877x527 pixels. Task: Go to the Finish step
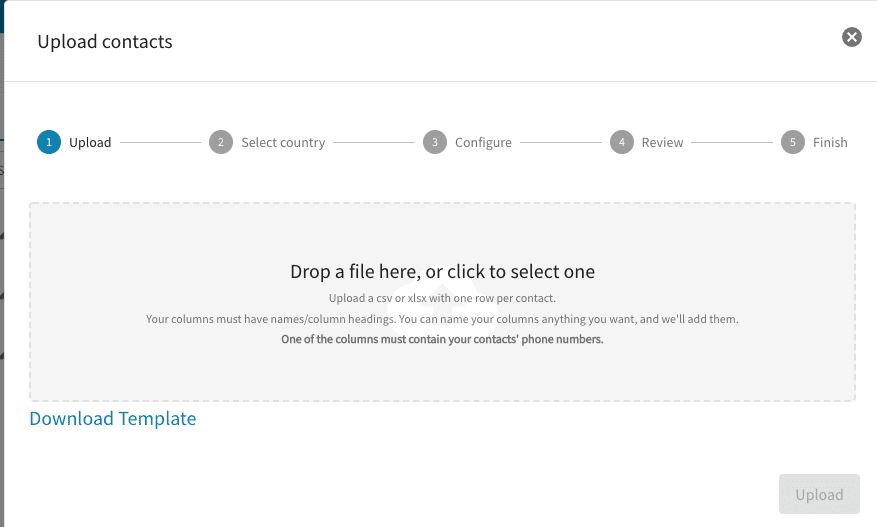coord(830,142)
